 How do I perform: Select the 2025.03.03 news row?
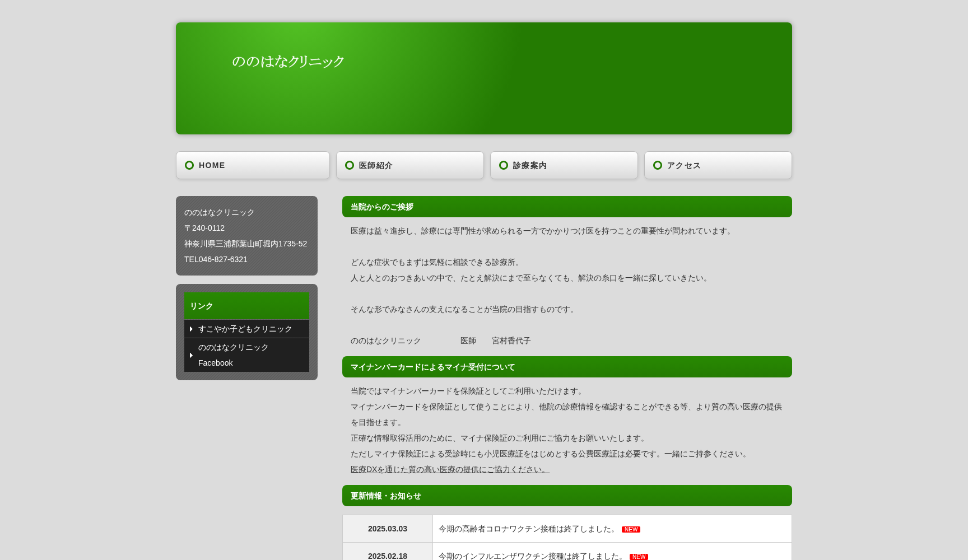point(567,529)
